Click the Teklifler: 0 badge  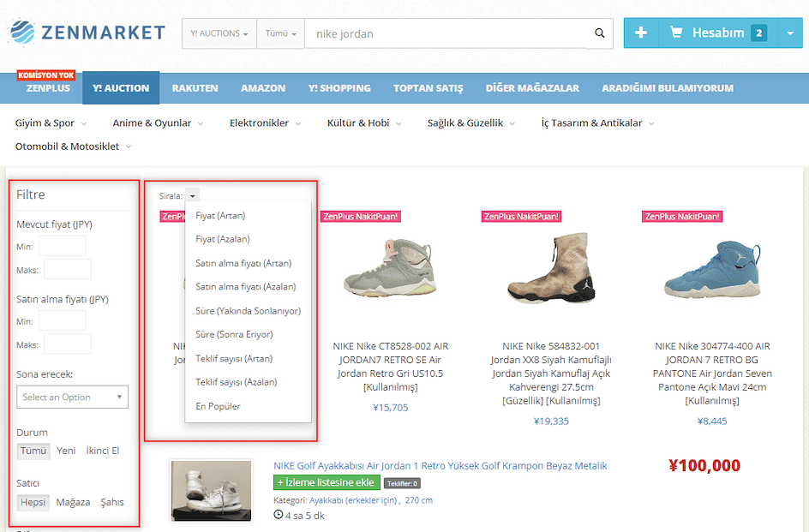[x=403, y=483]
